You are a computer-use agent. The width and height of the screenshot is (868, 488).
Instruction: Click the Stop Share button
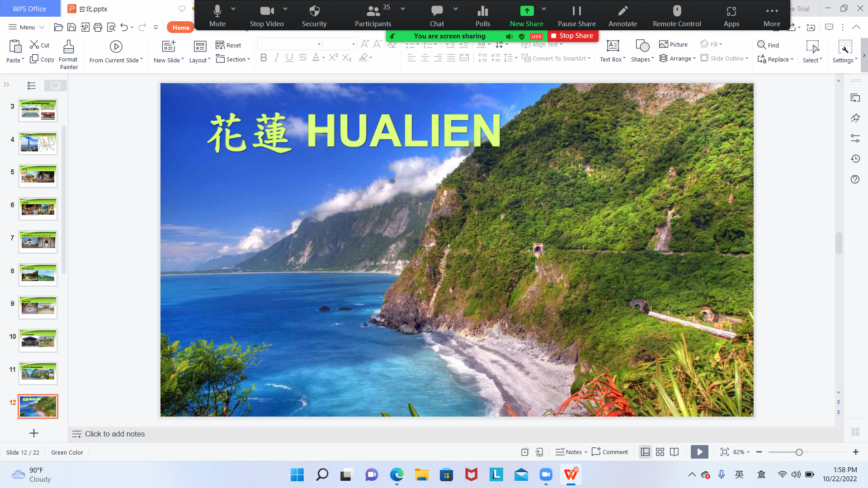(x=572, y=36)
